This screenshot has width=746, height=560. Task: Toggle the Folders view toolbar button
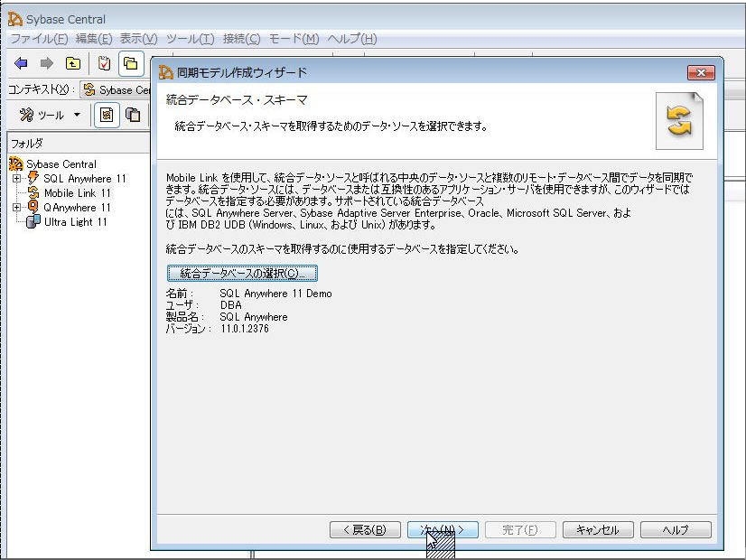pos(131,62)
